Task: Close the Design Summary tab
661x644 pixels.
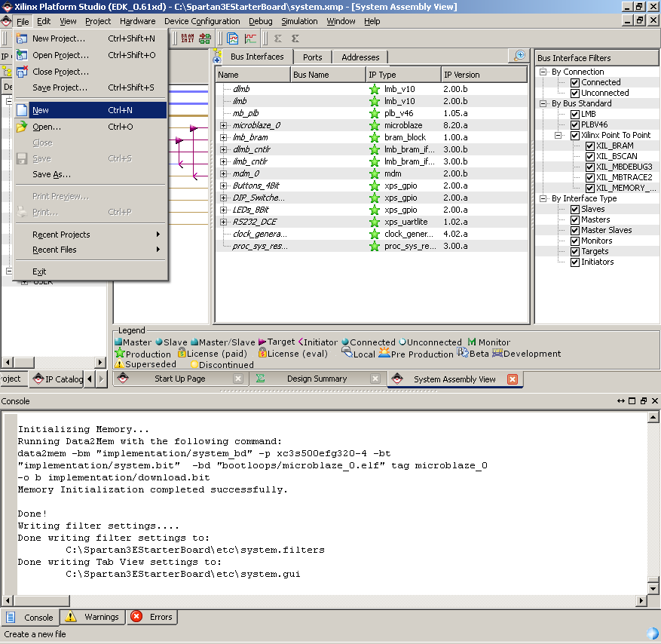Action: tap(375, 379)
